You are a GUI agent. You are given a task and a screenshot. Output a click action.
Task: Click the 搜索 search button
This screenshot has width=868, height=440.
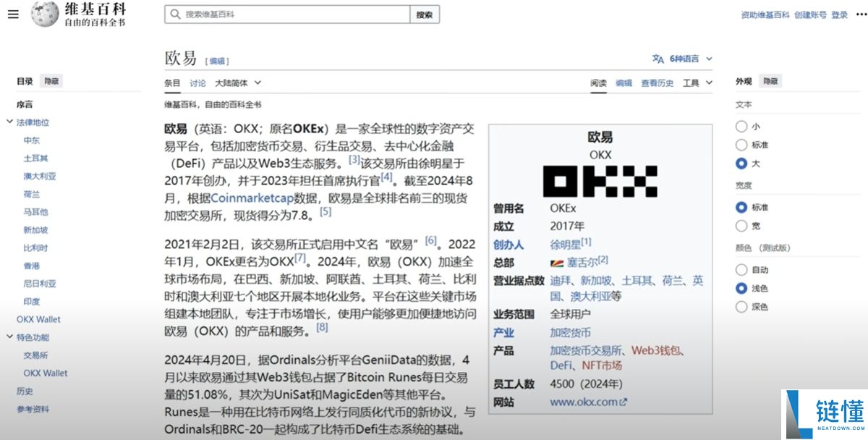(x=425, y=14)
